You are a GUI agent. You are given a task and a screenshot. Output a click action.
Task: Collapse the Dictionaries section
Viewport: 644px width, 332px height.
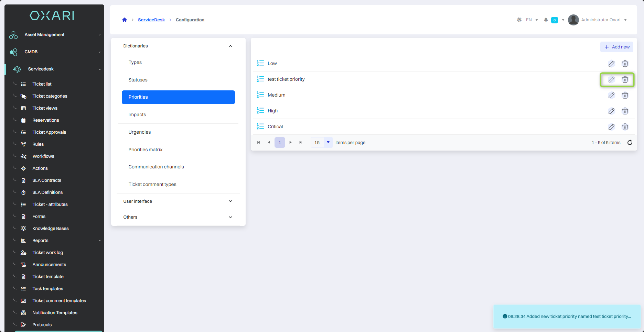[x=230, y=46]
